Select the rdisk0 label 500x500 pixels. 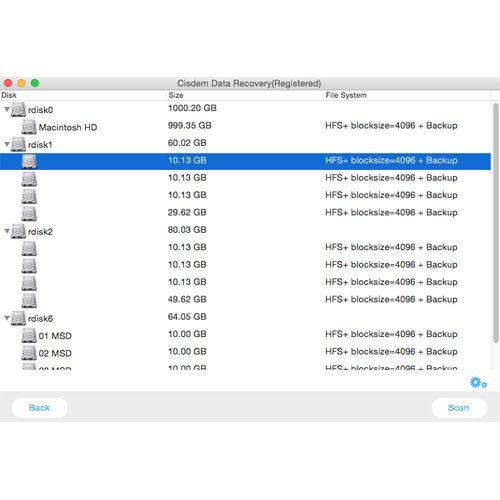[x=40, y=110]
